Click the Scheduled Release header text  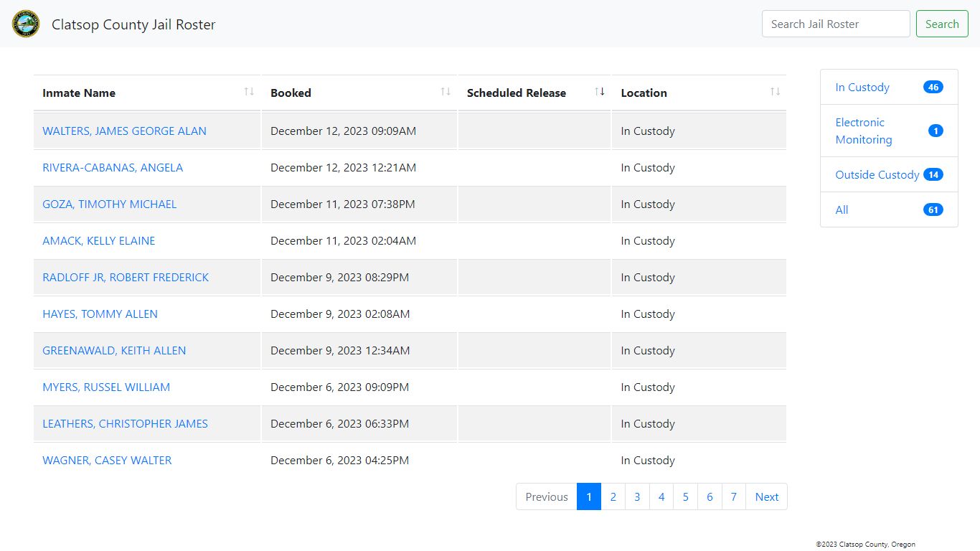click(x=517, y=93)
